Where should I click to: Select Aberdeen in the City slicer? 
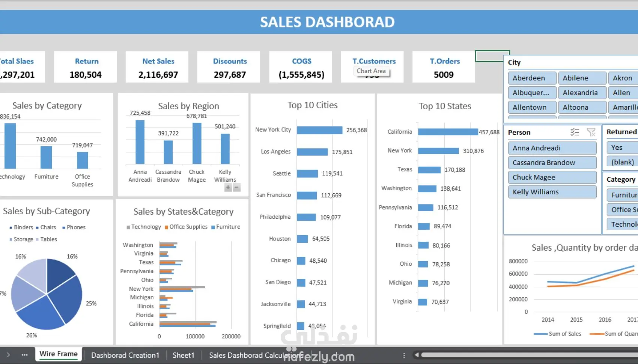pyautogui.click(x=532, y=78)
